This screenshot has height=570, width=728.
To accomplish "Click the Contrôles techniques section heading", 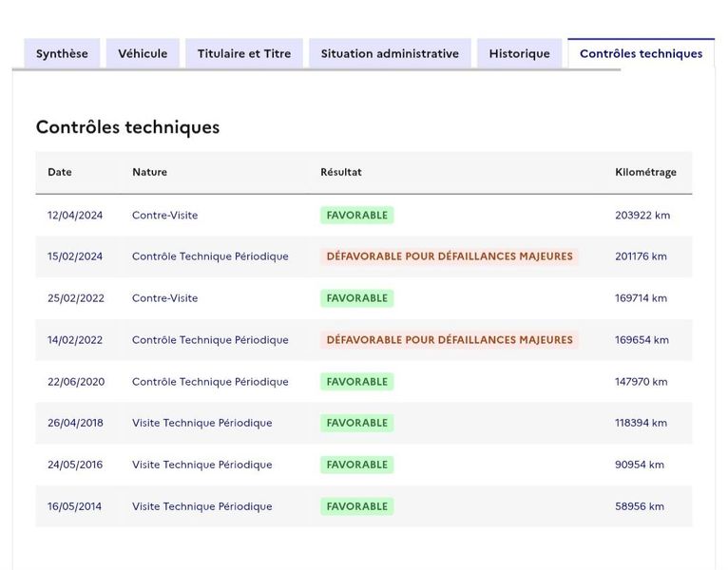I will click(x=127, y=127).
